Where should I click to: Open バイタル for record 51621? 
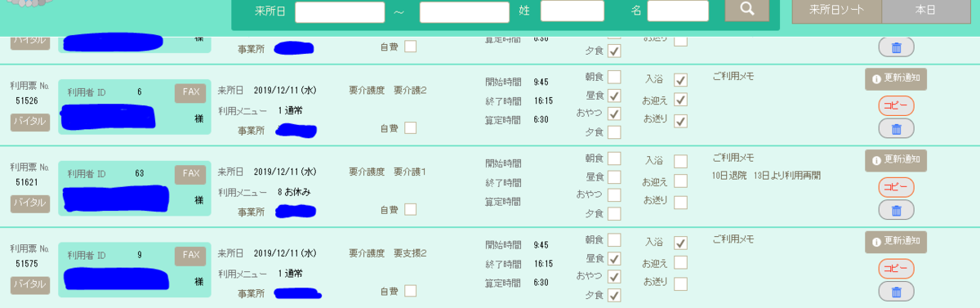30,203
